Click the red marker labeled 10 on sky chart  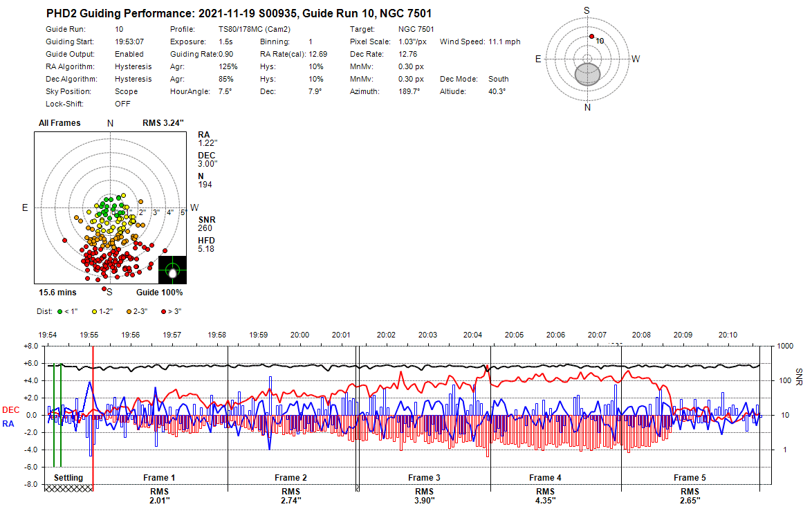(x=591, y=36)
